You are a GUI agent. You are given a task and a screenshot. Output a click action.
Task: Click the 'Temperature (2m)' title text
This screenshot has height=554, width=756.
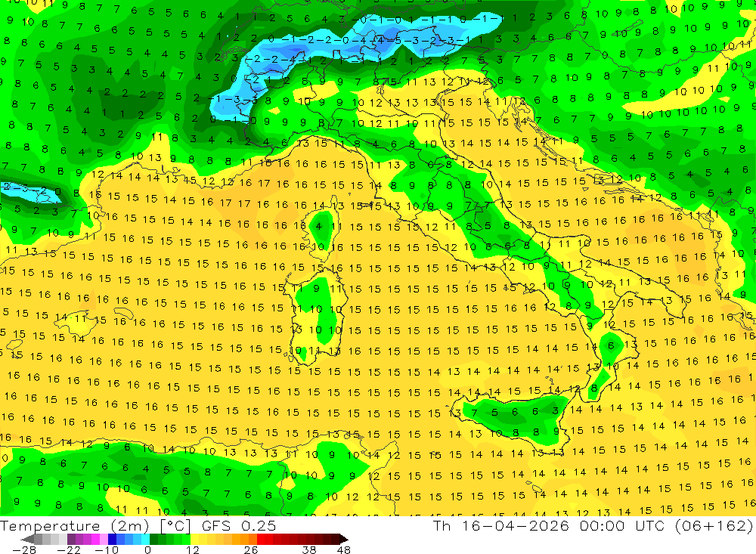tap(75, 526)
